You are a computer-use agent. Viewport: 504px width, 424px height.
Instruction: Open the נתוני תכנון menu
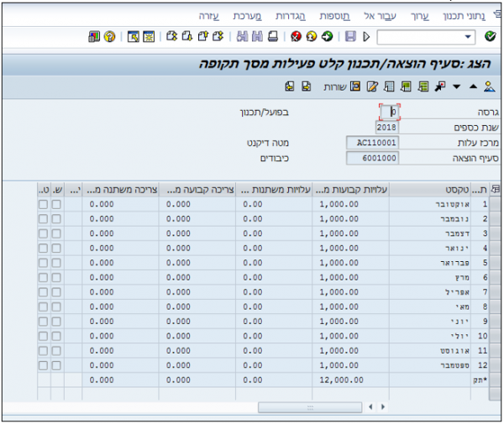point(465,16)
